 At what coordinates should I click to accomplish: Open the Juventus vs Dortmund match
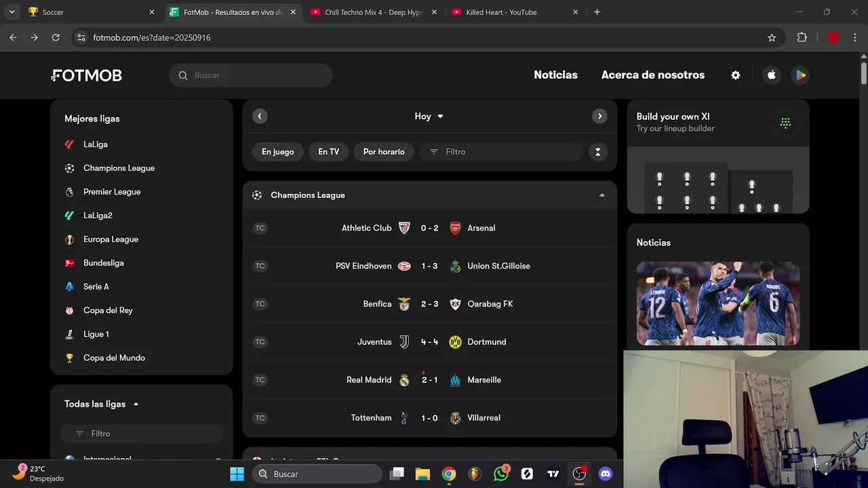(430, 342)
